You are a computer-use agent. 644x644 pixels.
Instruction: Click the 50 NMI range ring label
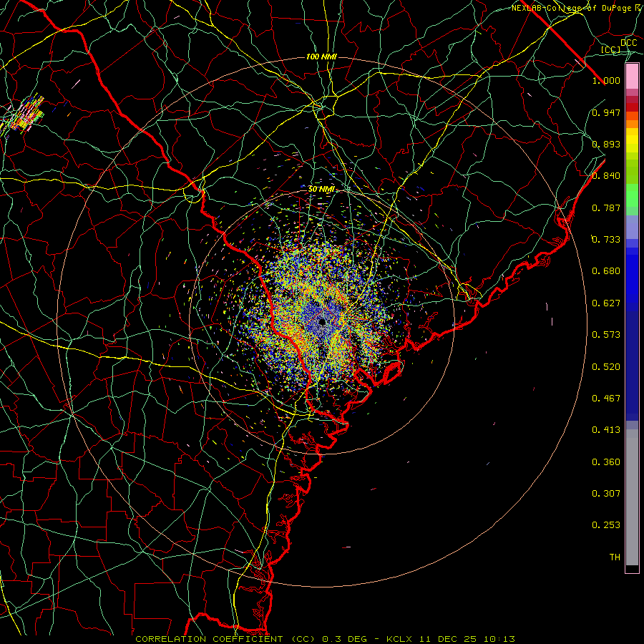coord(321,189)
